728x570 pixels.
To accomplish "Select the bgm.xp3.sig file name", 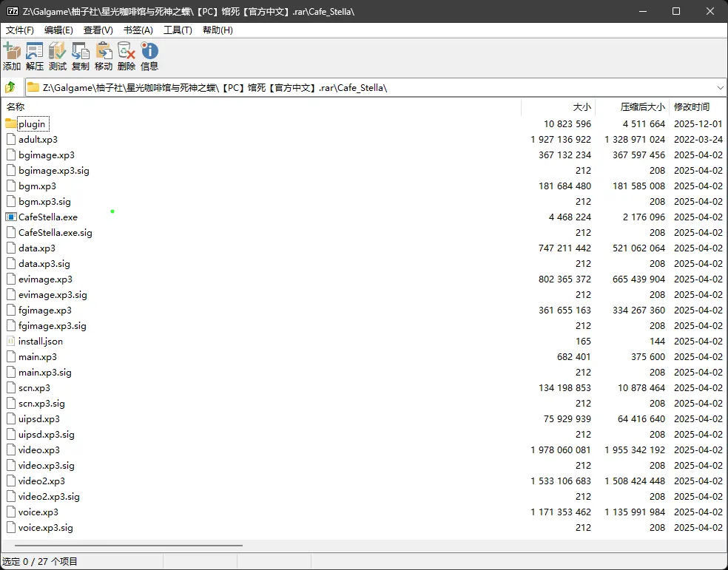I will 44,202.
